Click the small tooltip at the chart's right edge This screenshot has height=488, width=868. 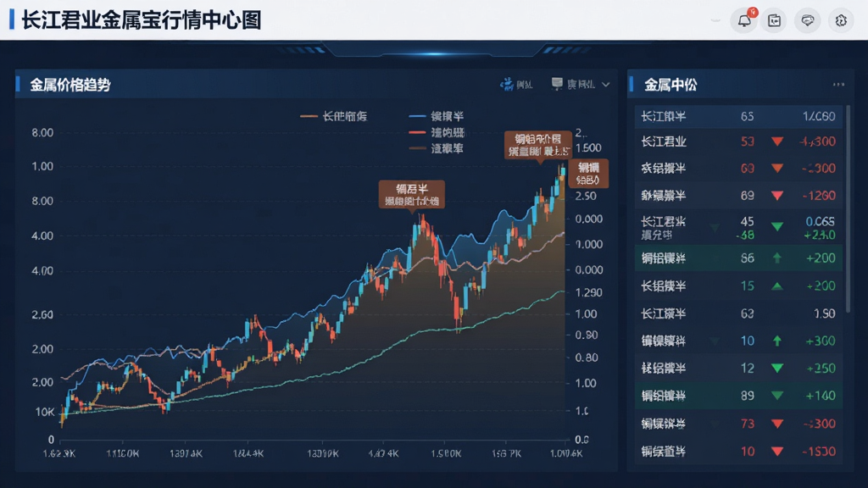click(588, 173)
